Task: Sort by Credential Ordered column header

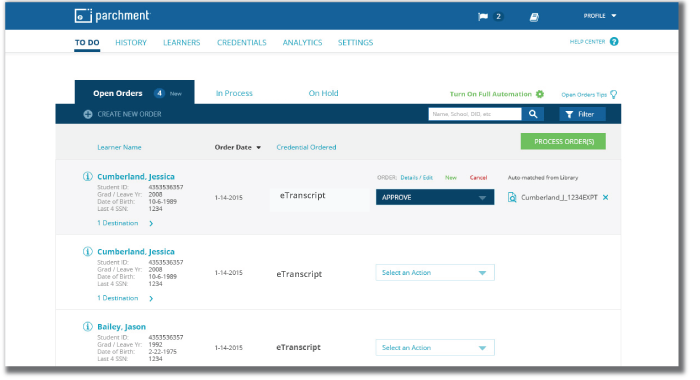Action: pyautogui.click(x=306, y=147)
